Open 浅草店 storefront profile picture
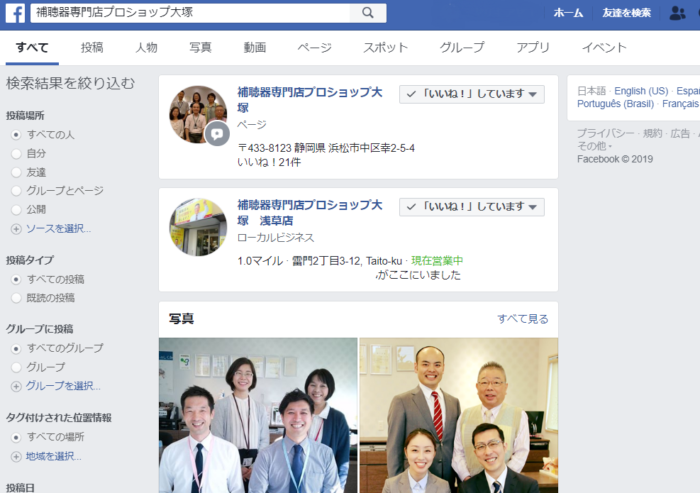 198,227
